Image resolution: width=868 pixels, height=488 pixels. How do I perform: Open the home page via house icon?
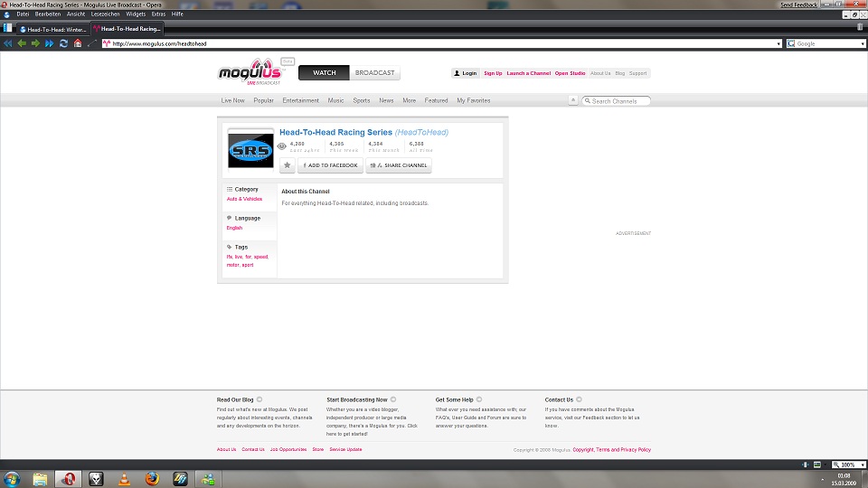78,43
